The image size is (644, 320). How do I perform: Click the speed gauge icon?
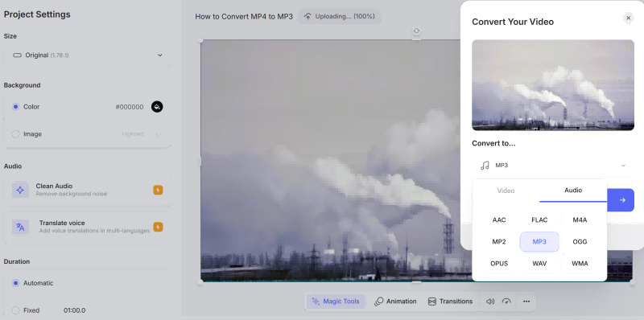506,302
